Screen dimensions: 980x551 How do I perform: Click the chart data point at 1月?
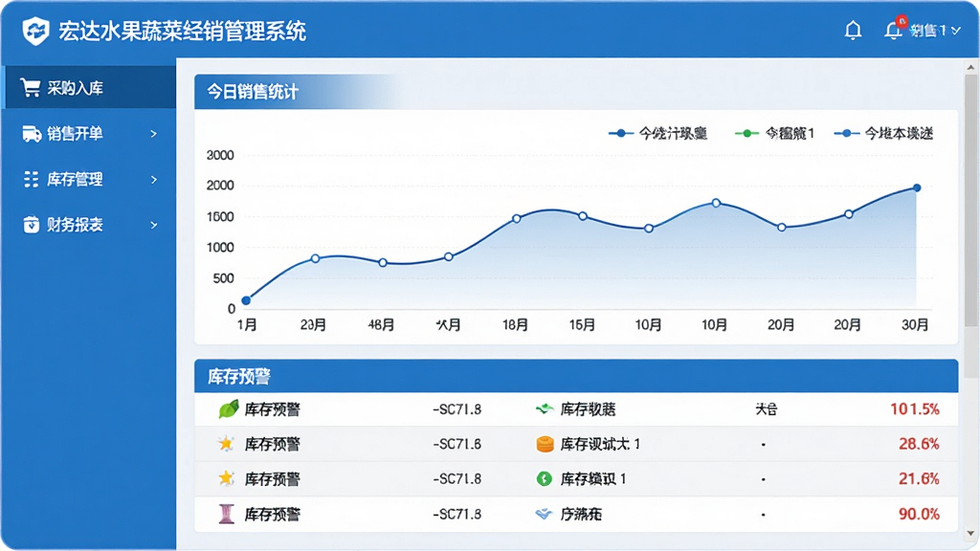[x=246, y=300]
